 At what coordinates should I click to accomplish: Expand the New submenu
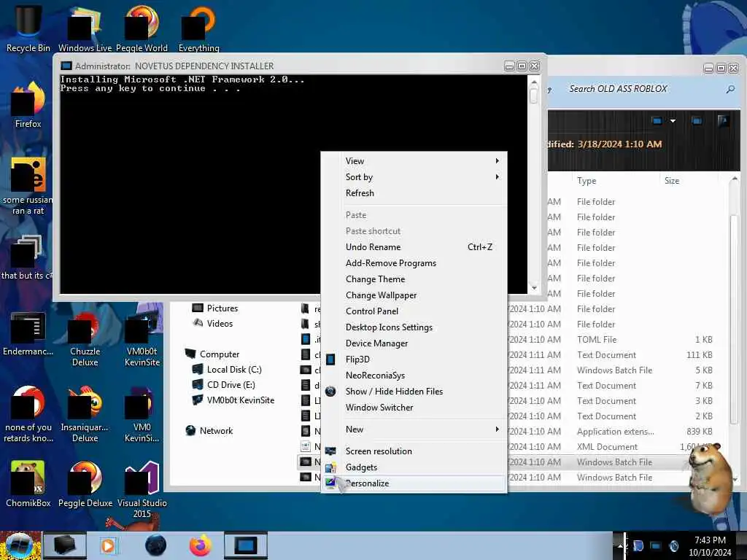coord(414,429)
